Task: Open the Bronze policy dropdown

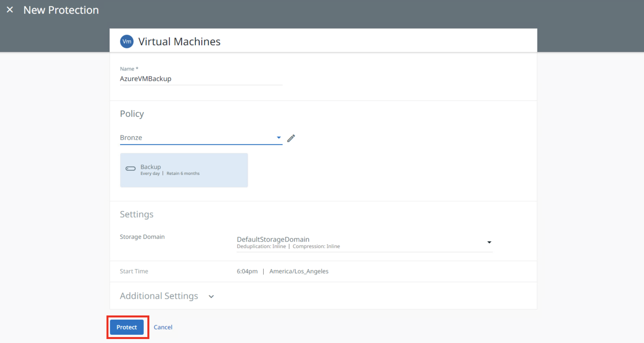Action: tap(201, 138)
